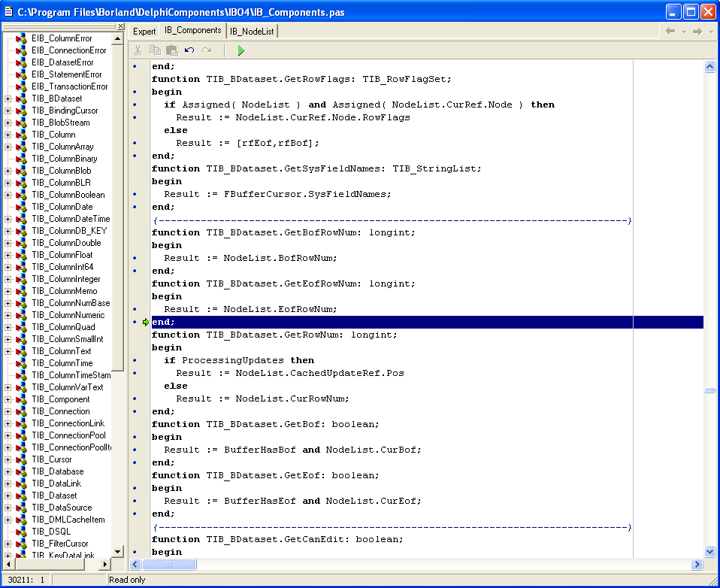
Task: Click the TIB_BlobStream class icon
Action: point(21,123)
